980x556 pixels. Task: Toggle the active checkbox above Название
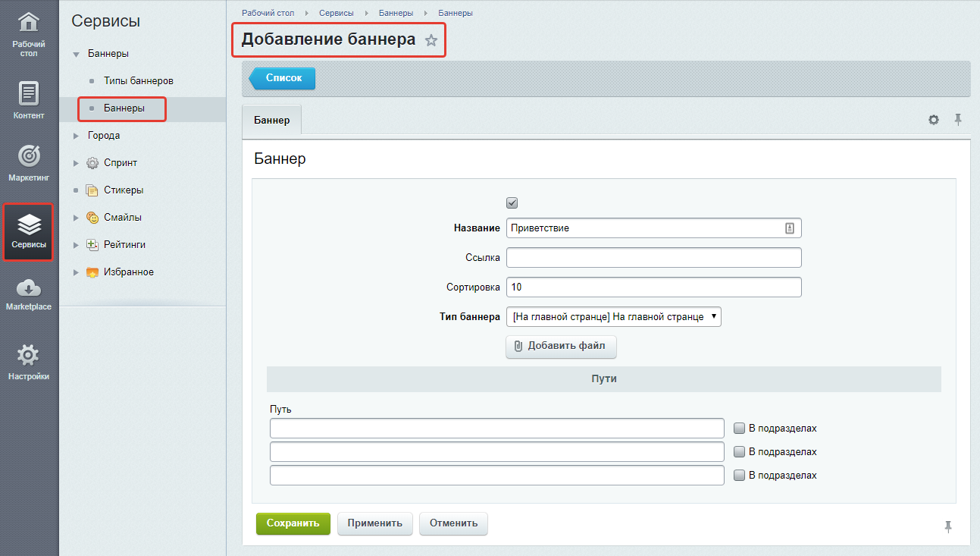pos(512,203)
